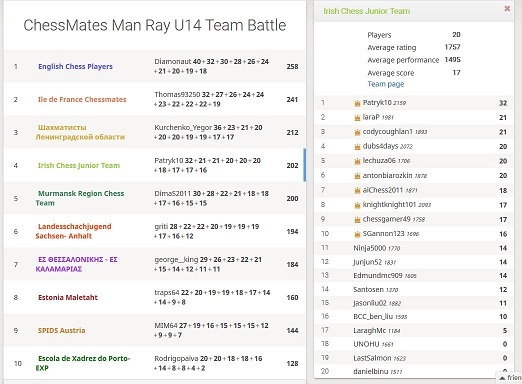The image size is (522, 384).
Task: Click crown icon beside aiChess2011
Action: (357, 190)
